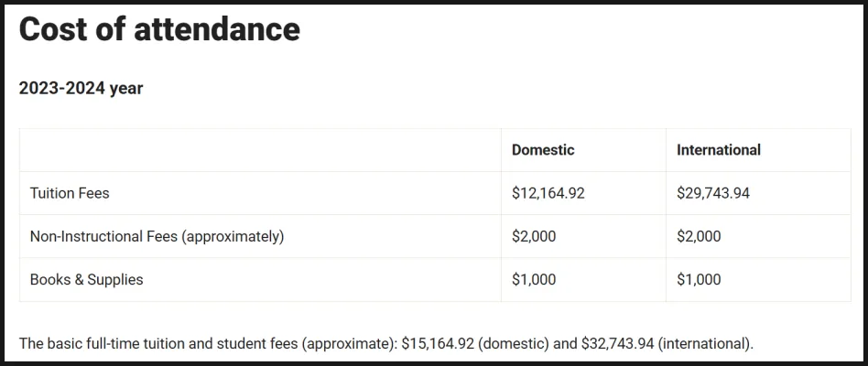Select the 2023-2024 year subheading
The image size is (868, 366).
click(81, 88)
